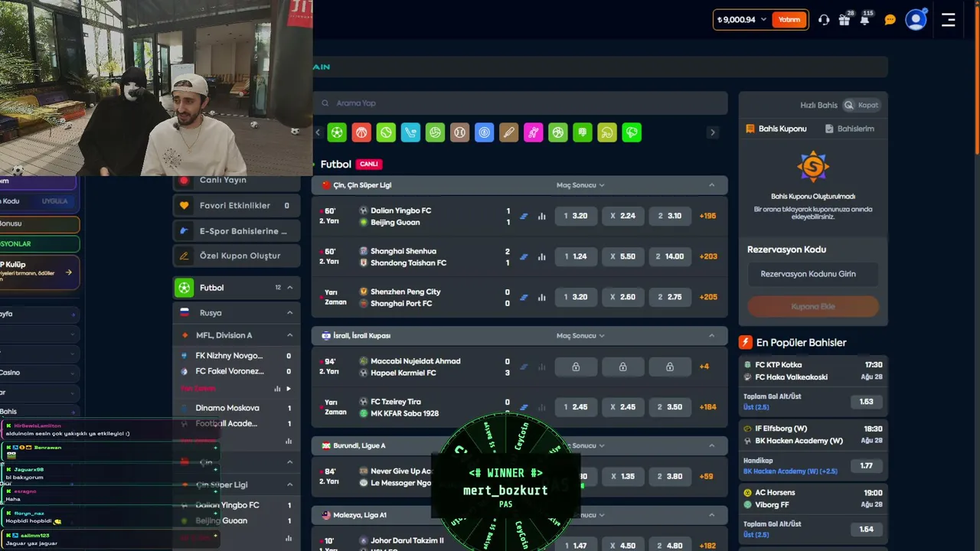980x551 pixels.
Task: Click the Canlı Yayın red live icon
Action: pos(184,181)
